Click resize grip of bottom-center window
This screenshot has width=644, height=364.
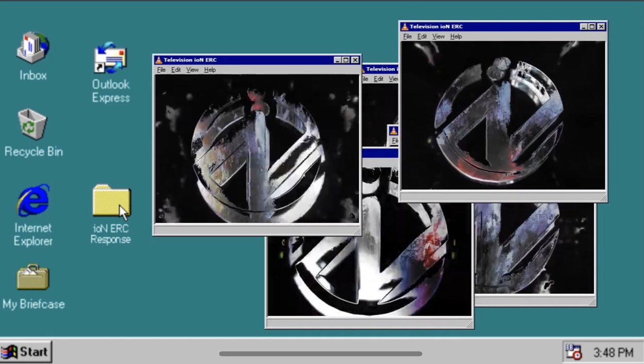[x=469, y=323]
